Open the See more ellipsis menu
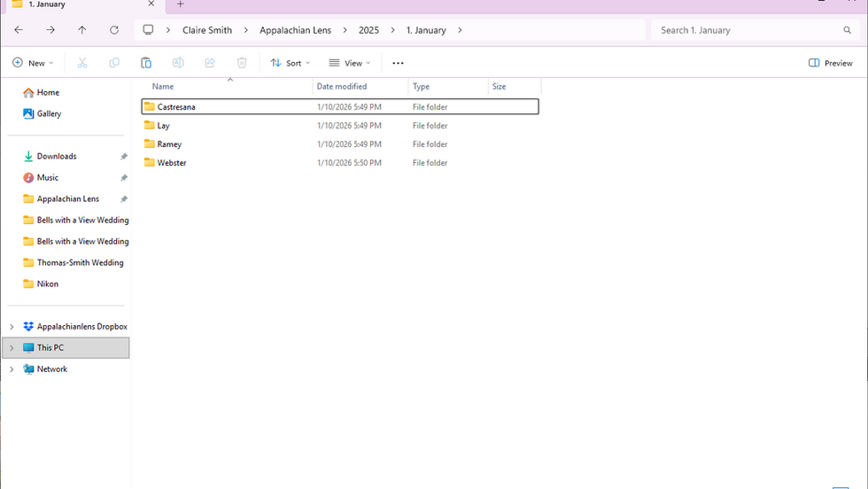This screenshot has width=868, height=489. [398, 63]
